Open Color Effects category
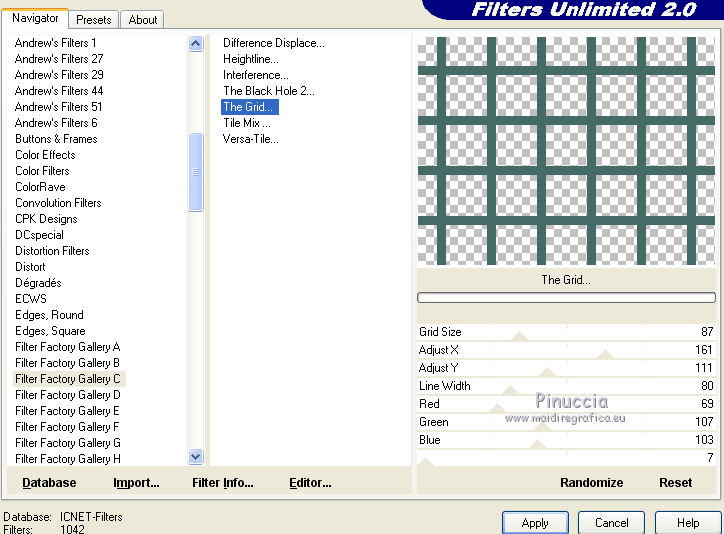724x534 pixels. (x=45, y=155)
